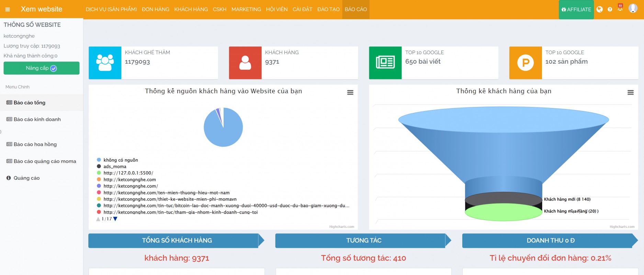Click the blue Khách ghé thăm icon
Screen dimensions: 644x275
tap(105, 63)
